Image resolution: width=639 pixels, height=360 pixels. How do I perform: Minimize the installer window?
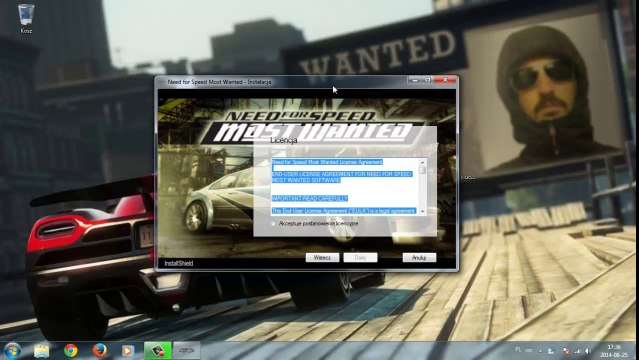coord(414,80)
